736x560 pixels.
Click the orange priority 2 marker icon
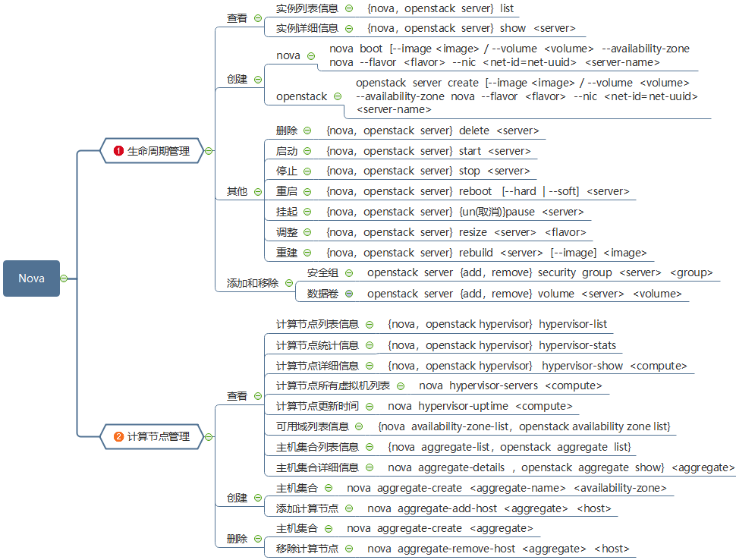coord(118,436)
